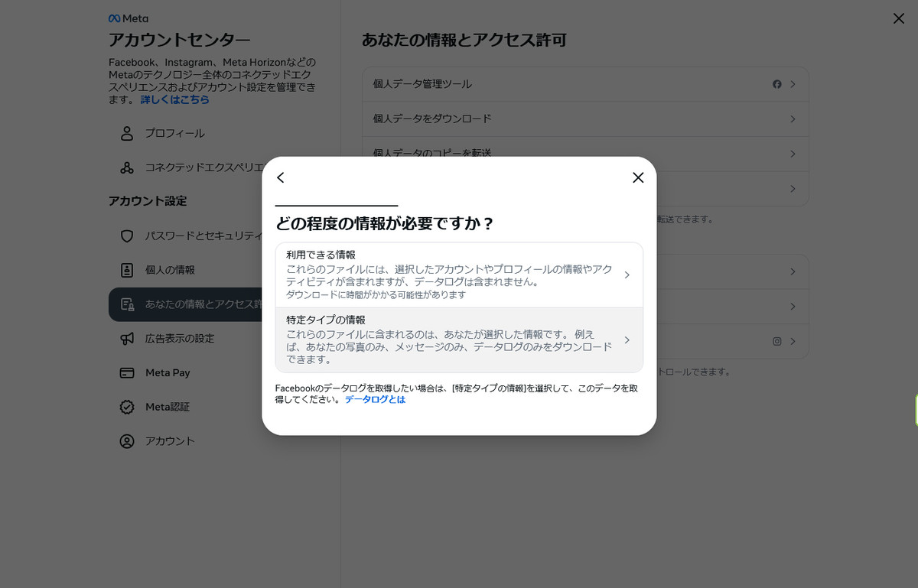918x588 pixels.
Task: Click chevron on 個人データ管理ツール row
Action: [x=793, y=84]
